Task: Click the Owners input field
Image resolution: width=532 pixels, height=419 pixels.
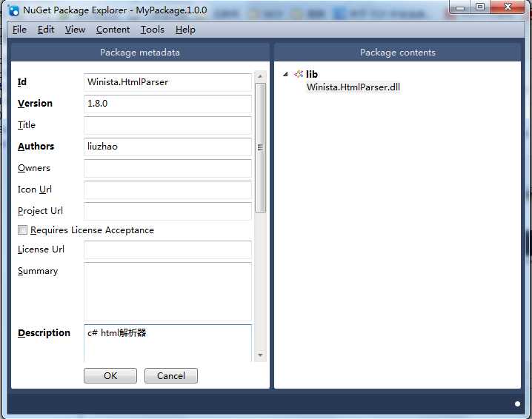Action: [167, 168]
